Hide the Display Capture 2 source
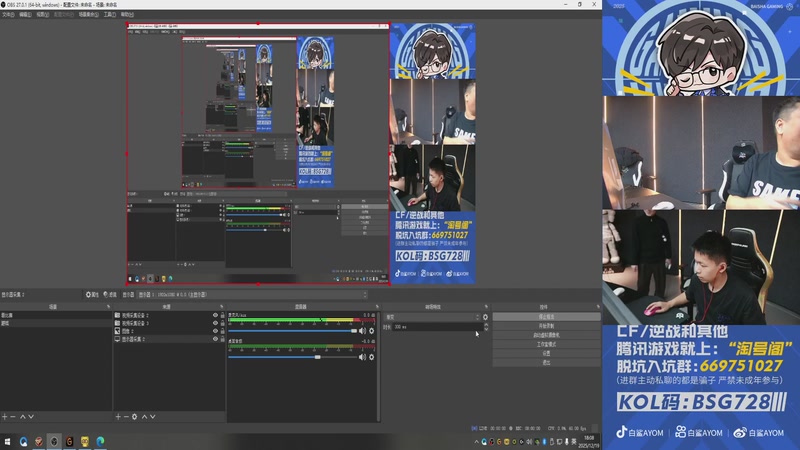This screenshot has width=800, height=450. pyautogui.click(x=215, y=339)
